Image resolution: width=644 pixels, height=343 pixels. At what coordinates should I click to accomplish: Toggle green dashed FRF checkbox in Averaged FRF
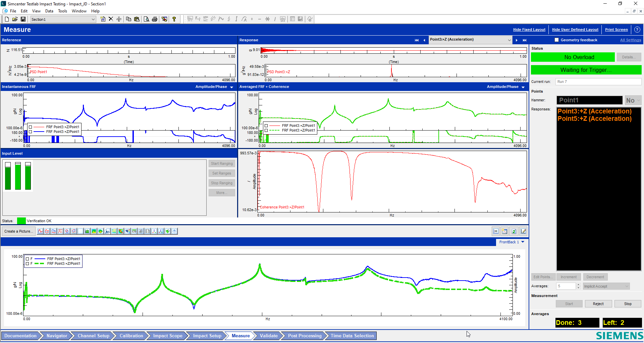pyautogui.click(x=266, y=131)
